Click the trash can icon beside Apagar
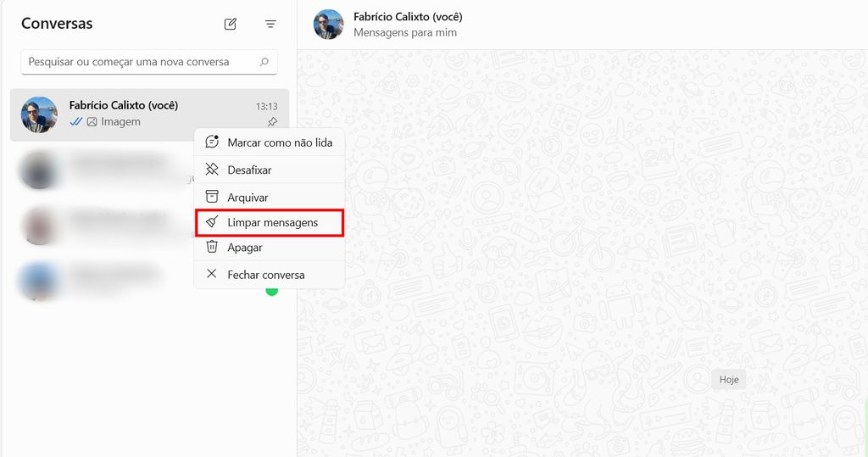This screenshot has height=457, width=868. click(x=212, y=247)
